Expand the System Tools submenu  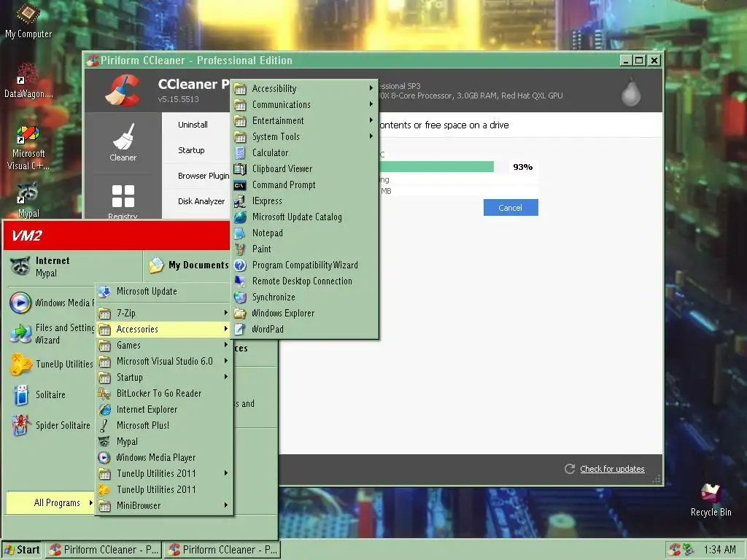point(304,136)
